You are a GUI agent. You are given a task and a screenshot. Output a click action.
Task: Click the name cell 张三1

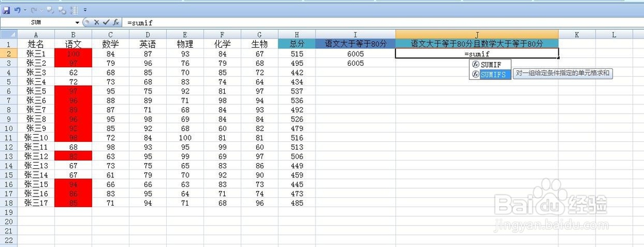pos(35,54)
